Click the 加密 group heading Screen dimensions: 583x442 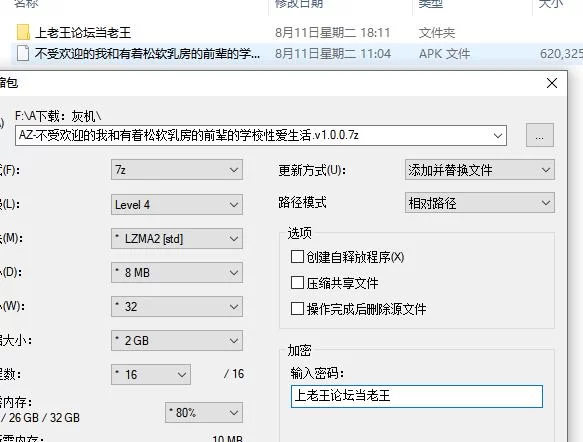point(299,351)
